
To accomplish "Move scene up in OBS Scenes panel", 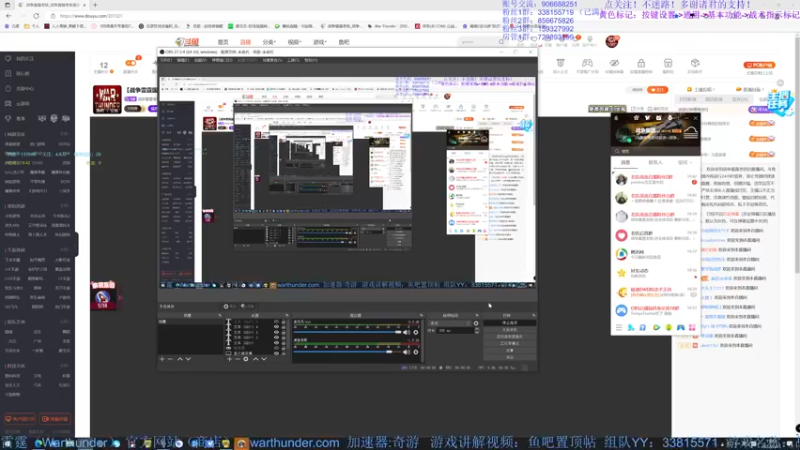I will [180, 359].
